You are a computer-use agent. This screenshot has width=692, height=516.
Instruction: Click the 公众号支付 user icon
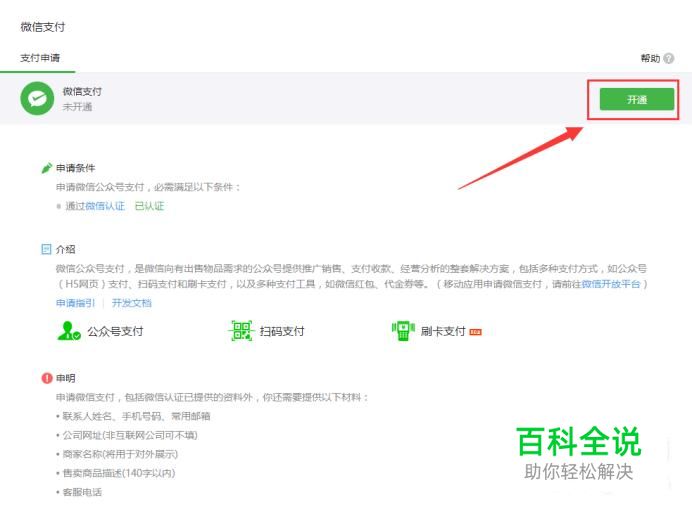pos(69,331)
